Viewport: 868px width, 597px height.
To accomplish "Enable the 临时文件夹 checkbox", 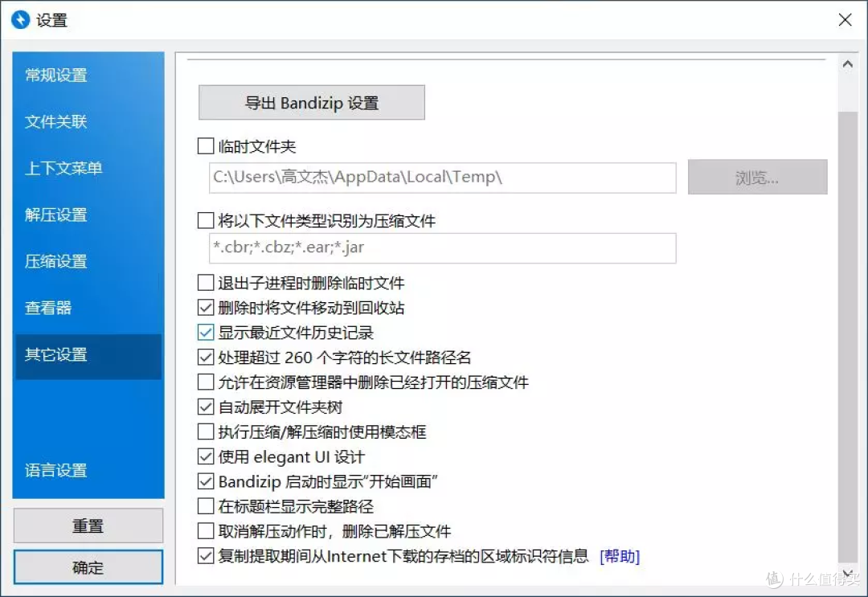I will (206, 146).
